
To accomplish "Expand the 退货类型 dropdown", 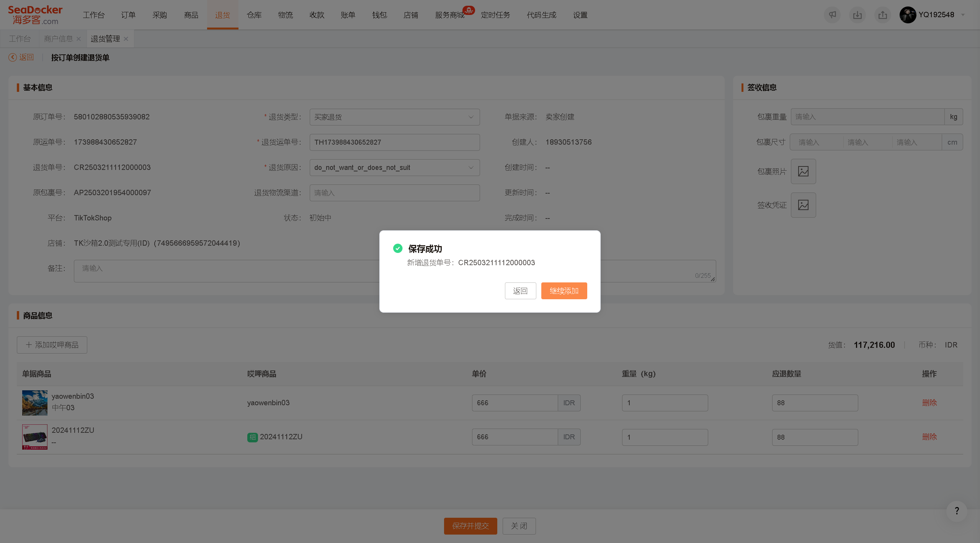I will 395,117.
